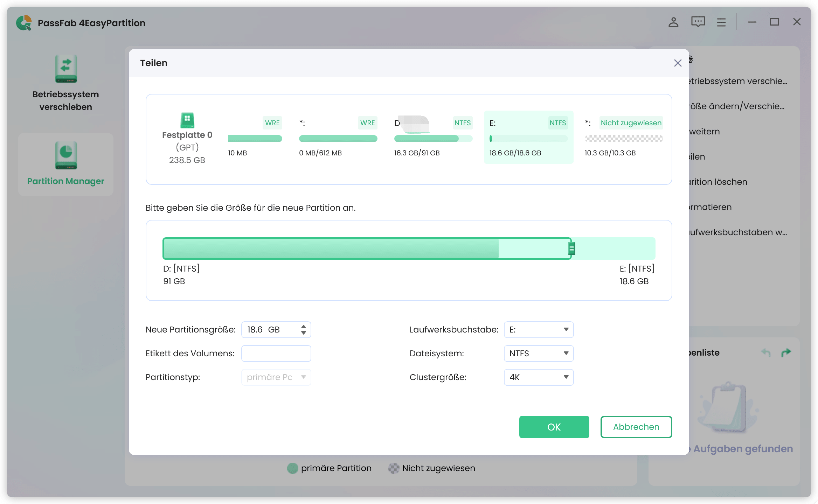818x504 pixels.
Task: Click the Festplatte 0 disk icon
Action: pyautogui.click(x=187, y=120)
